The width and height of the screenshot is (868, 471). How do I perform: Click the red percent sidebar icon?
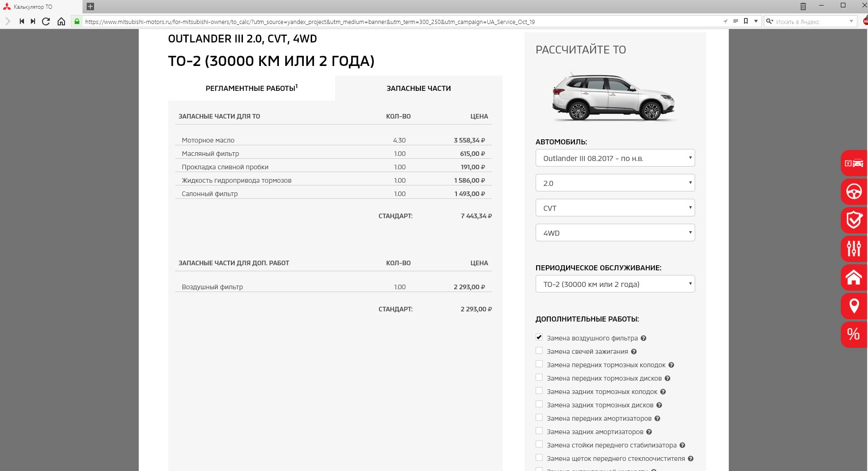click(x=854, y=334)
